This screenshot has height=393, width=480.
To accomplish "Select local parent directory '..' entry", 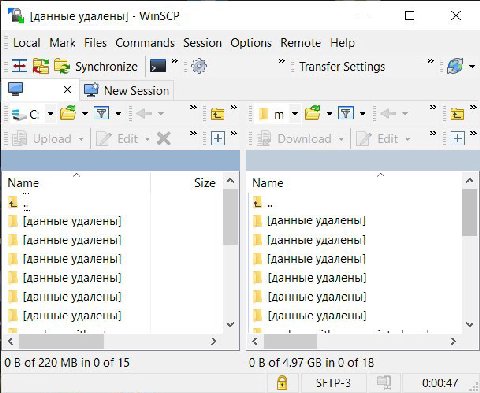I will [19, 202].
